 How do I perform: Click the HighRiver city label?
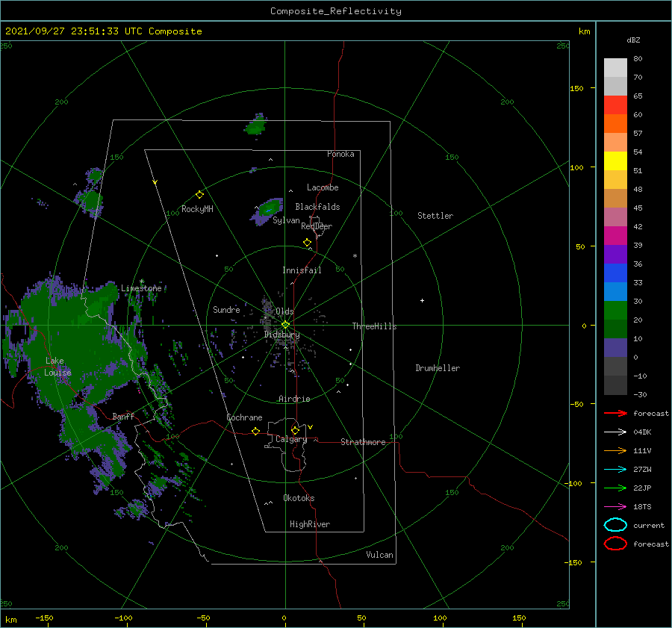pyautogui.click(x=310, y=524)
